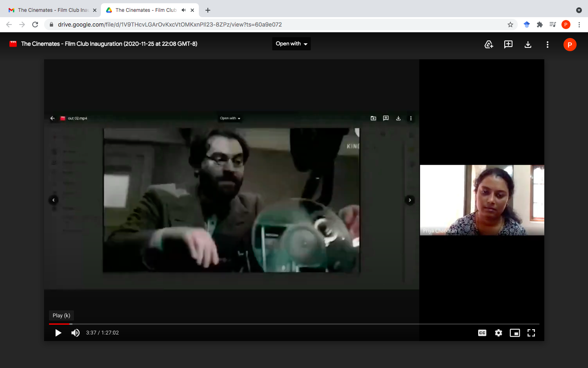The width and height of the screenshot is (588, 368).
Task: Click the time display 3:37 / 1:27:02
Action: pos(102,333)
